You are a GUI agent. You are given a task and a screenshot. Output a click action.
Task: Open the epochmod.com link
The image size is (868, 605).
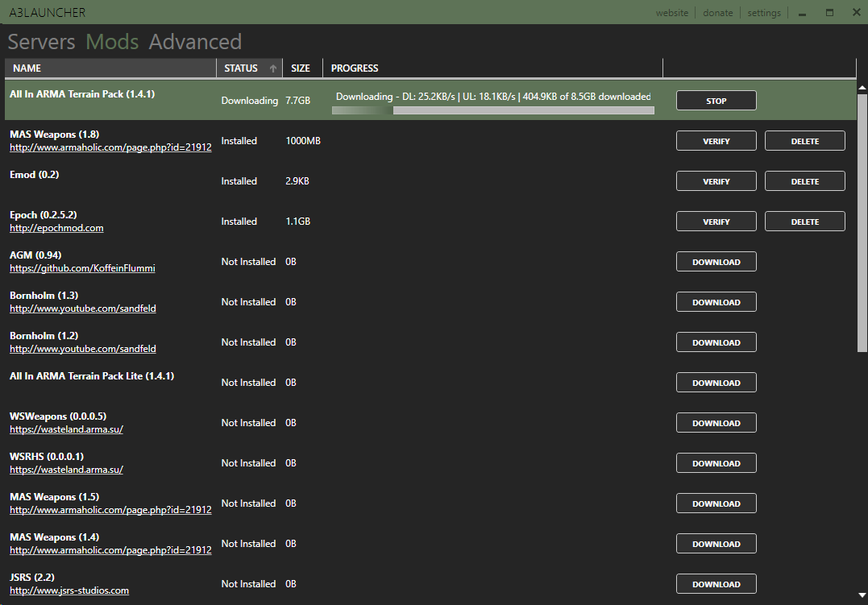click(56, 228)
